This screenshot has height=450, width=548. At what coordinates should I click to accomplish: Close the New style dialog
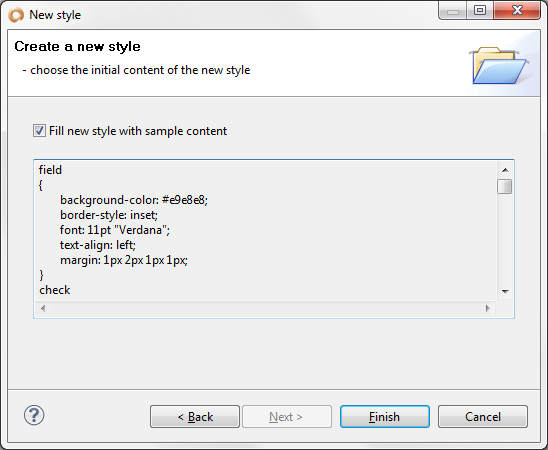tap(517, 10)
